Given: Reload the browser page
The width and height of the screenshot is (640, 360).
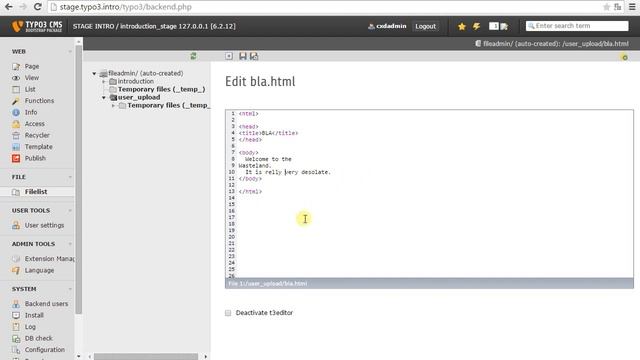Looking at the screenshot, I should pyautogui.click(x=38, y=7).
